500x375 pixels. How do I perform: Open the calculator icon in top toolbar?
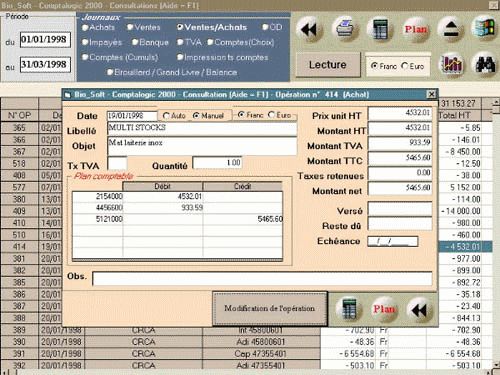coord(380,29)
